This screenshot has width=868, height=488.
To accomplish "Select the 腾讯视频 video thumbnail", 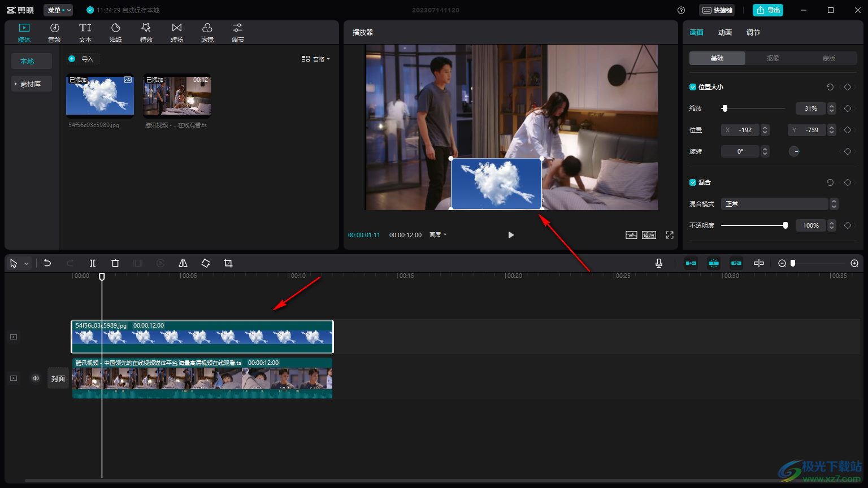I will point(177,96).
